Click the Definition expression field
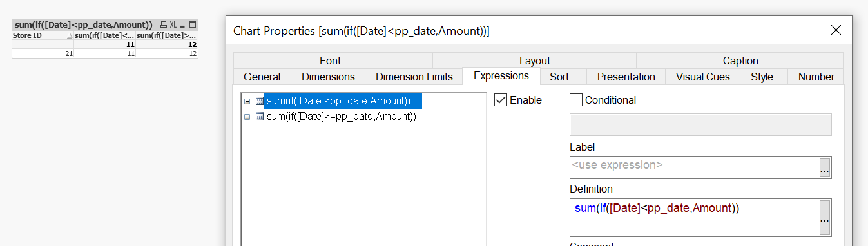 pyautogui.click(x=695, y=218)
